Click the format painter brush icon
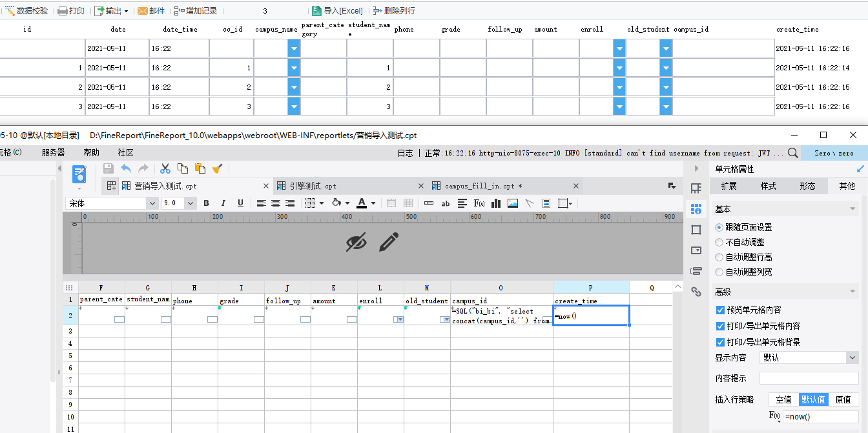This screenshot has width=868, height=433. click(x=218, y=168)
